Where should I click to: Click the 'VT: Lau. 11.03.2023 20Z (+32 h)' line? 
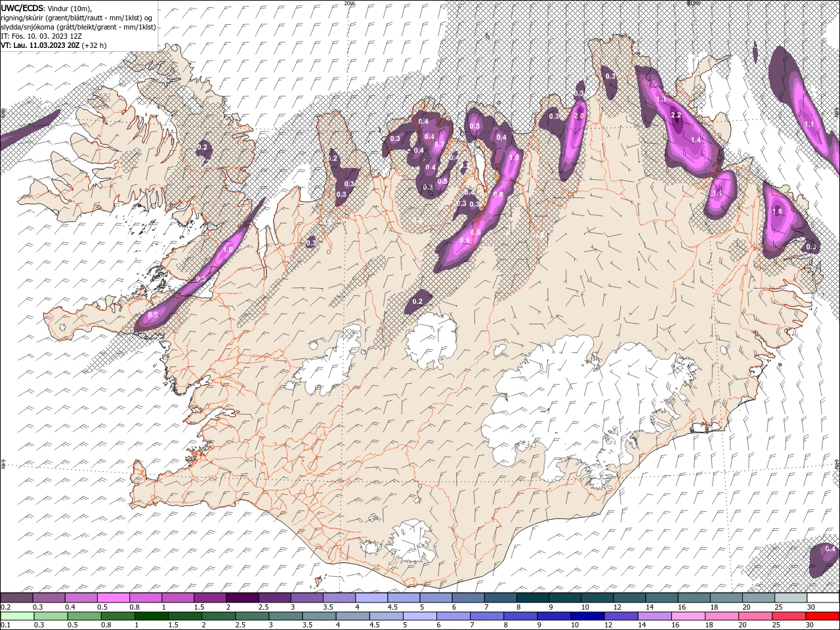click(x=54, y=45)
